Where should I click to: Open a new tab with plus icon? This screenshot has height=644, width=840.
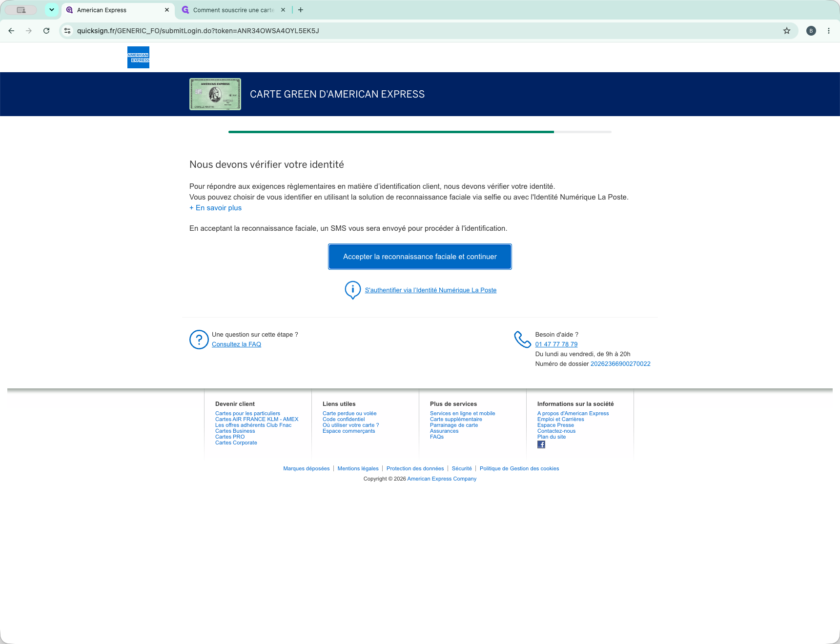pyautogui.click(x=301, y=10)
